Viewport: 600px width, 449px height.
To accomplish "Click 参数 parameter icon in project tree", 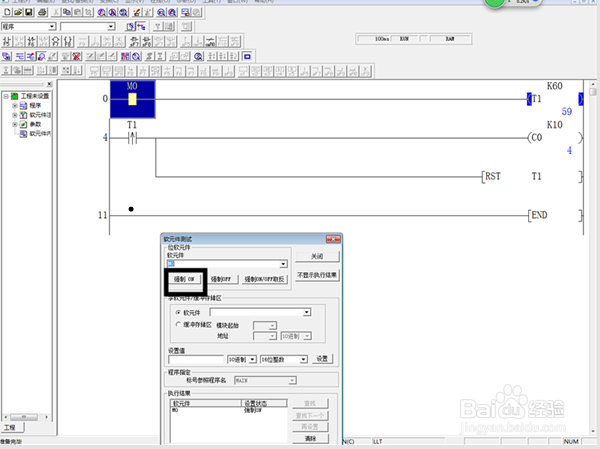I will (23, 124).
